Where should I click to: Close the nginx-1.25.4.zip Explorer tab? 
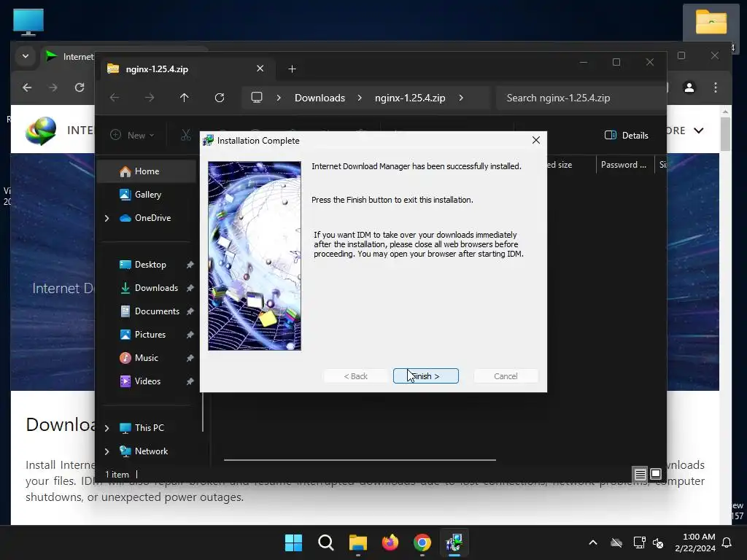point(260,69)
